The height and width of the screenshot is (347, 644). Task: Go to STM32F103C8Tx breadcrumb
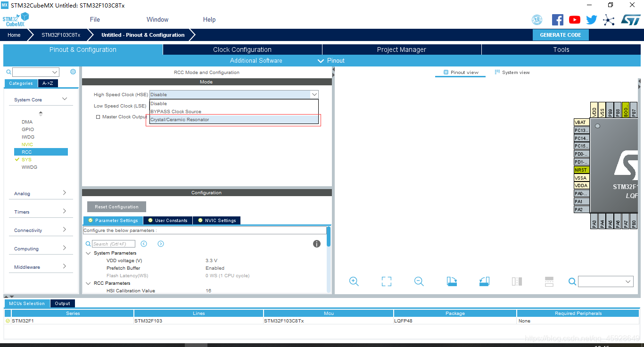pos(61,35)
